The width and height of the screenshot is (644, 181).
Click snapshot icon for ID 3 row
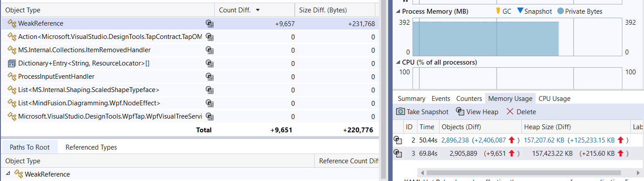tap(398, 154)
